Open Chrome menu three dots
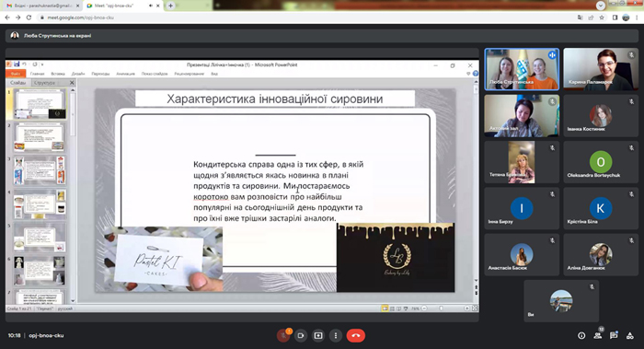The height and width of the screenshot is (349, 644). [637, 17]
